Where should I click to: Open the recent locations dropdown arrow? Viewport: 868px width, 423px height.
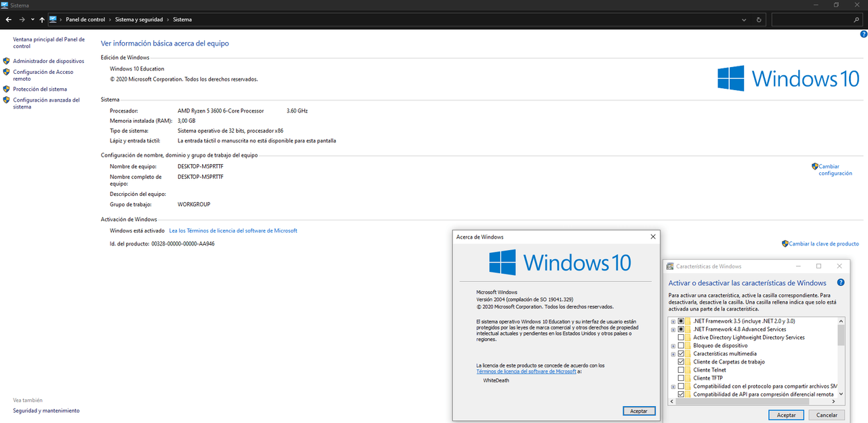click(33, 20)
